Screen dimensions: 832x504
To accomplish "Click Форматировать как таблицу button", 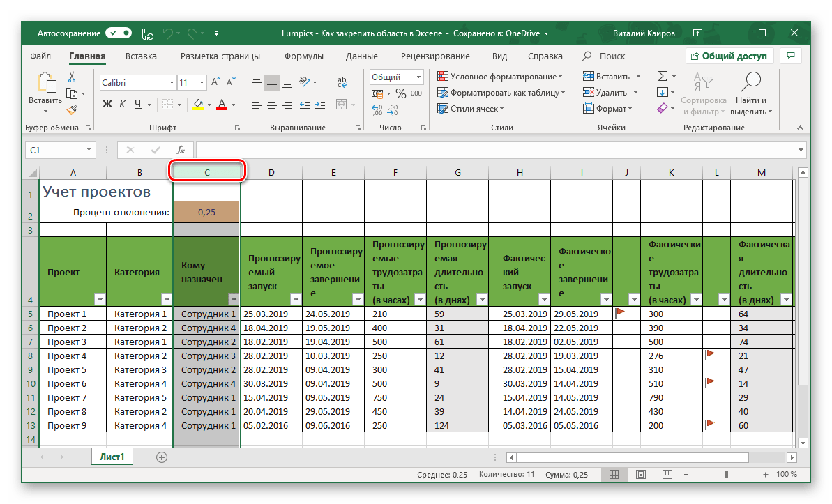I will [501, 93].
